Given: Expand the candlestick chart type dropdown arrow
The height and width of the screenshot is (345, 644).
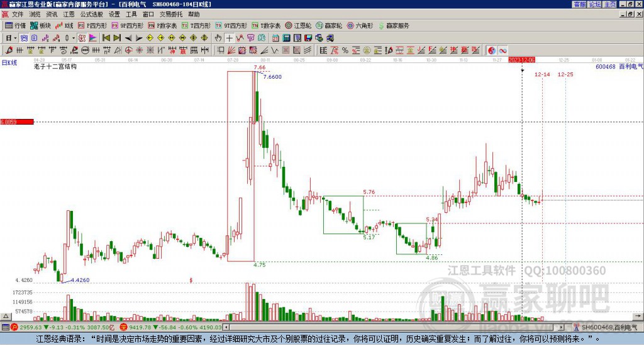Looking at the screenshot, I should (x=74, y=38).
